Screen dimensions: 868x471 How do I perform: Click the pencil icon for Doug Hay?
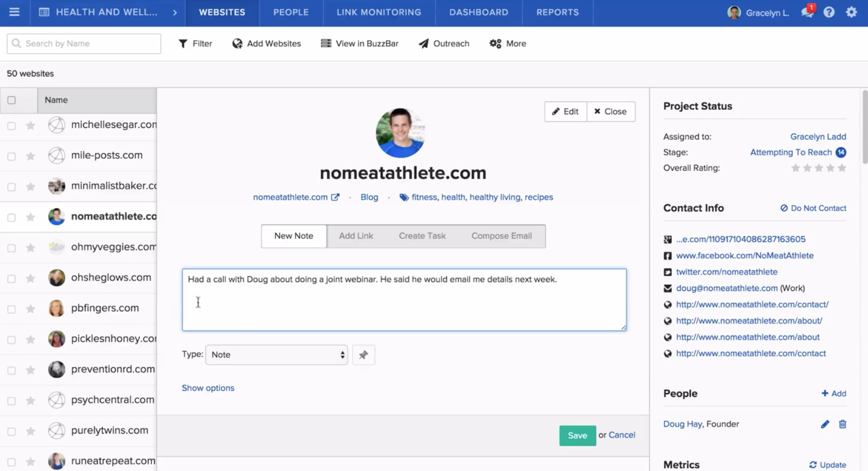click(825, 424)
